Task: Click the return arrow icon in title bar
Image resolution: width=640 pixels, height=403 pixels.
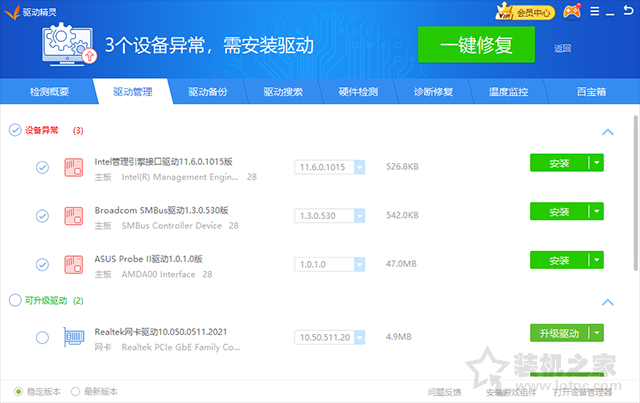Action: tap(628, 10)
